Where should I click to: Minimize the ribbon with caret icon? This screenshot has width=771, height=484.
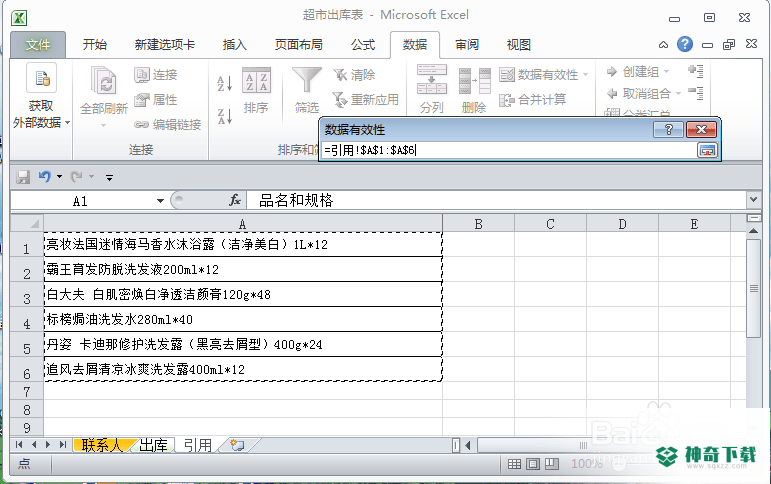pyautogui.click(x=663, y=45)
